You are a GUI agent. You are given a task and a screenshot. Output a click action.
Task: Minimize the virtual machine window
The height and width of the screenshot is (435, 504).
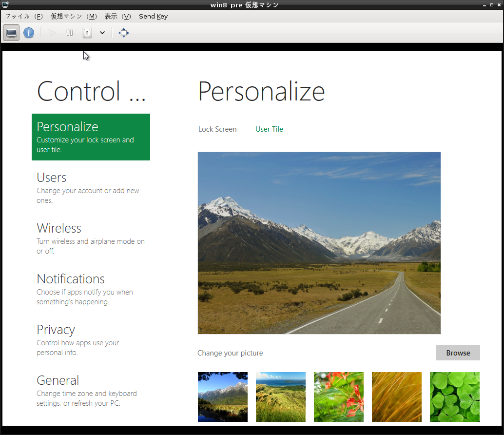coord(485,5)
